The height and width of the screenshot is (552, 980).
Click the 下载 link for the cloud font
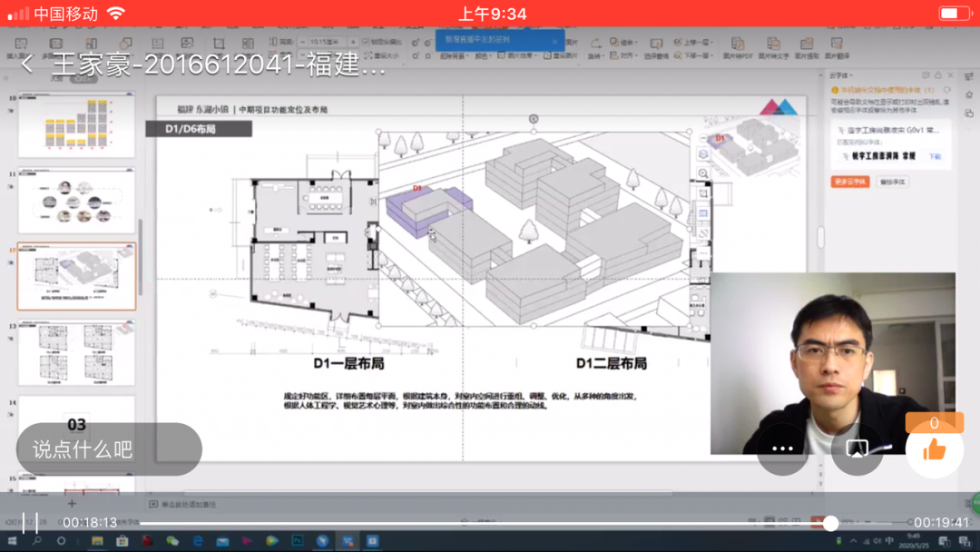pos(935,156)
